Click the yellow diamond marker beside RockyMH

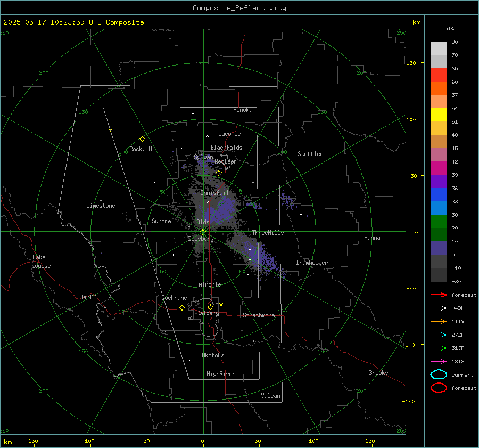142,139
